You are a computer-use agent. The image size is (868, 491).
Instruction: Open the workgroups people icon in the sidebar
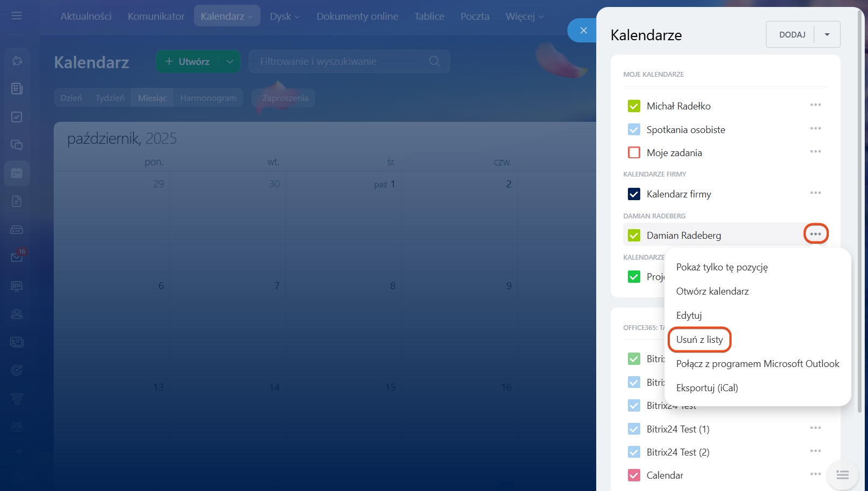pyautogui.click(x=17, y=314)
